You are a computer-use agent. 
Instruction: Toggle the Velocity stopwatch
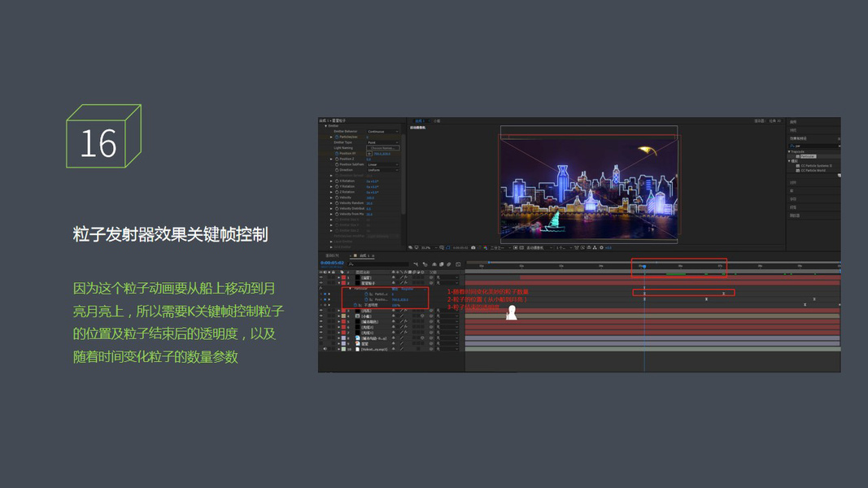[337, 198]
